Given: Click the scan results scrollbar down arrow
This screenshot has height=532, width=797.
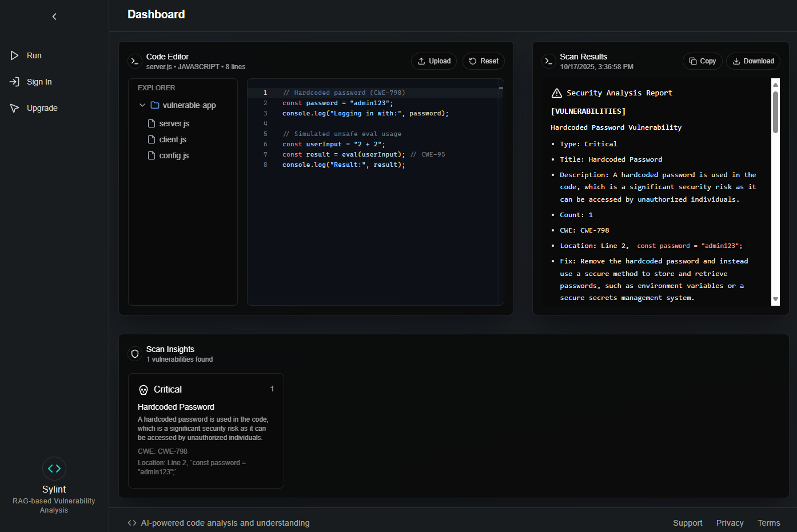Looking at the screenshot, I should point(775,299).
